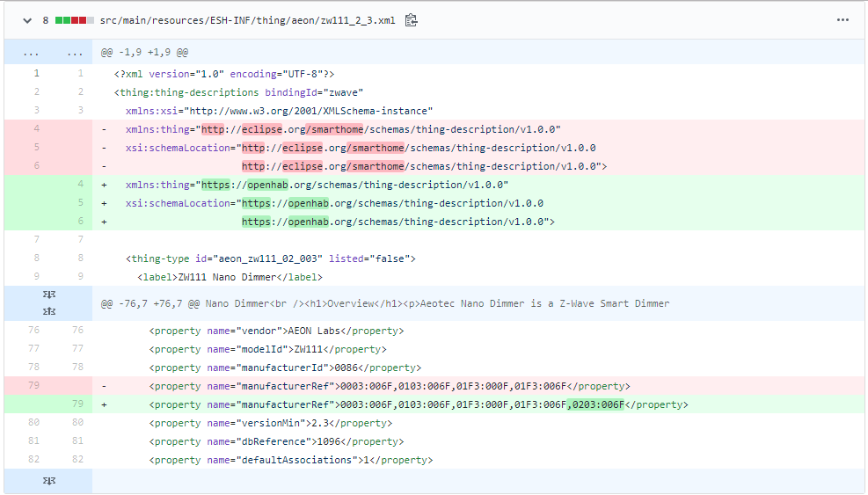Click the modelId 'ZW111' property line
The width and height of the screenshot is (868, 495).
point(268,349)
